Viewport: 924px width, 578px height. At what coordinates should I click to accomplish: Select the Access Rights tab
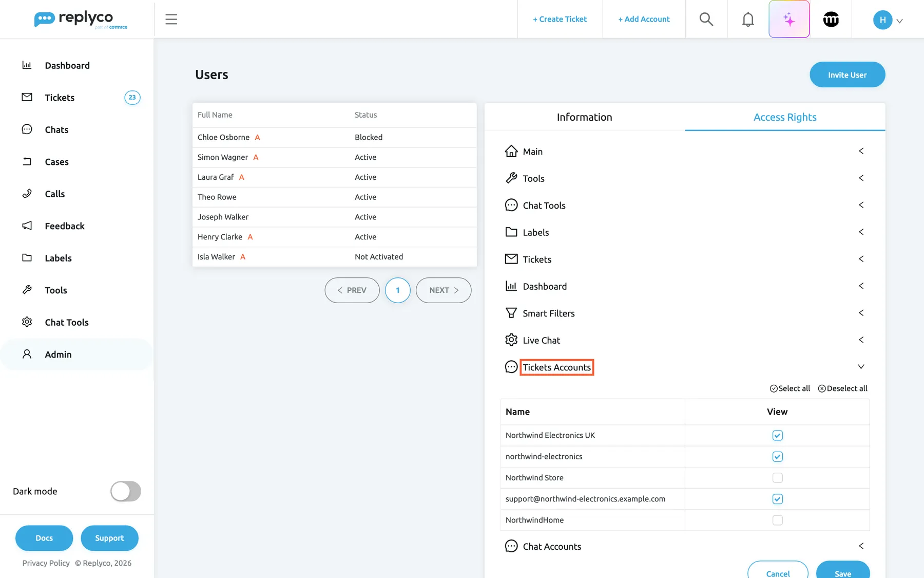785,117
